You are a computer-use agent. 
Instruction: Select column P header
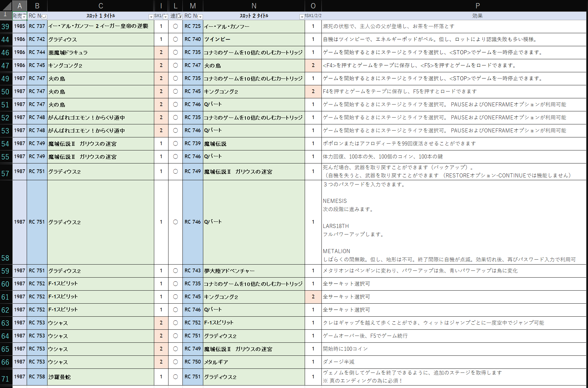478,6
